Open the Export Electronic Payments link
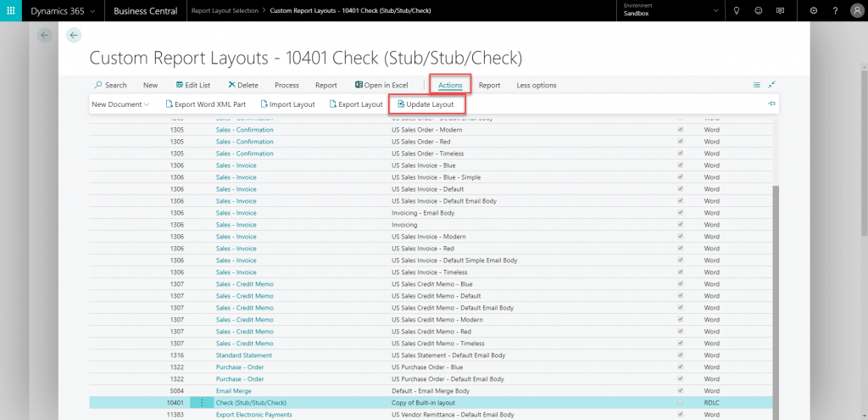The height and width of the screenshot is (420, 868). pyautogui.click(x=253, y=414)
